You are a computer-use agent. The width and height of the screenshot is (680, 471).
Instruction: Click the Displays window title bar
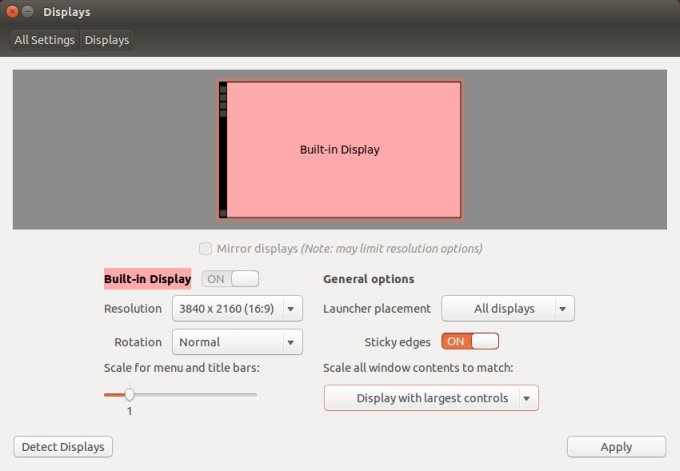click(x=340, y=12)
